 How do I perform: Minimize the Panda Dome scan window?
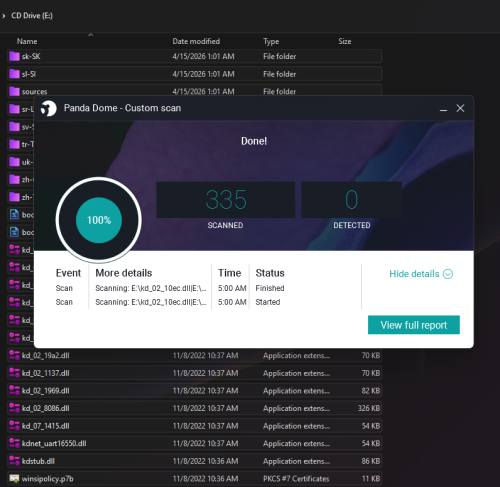click(443, 109)
